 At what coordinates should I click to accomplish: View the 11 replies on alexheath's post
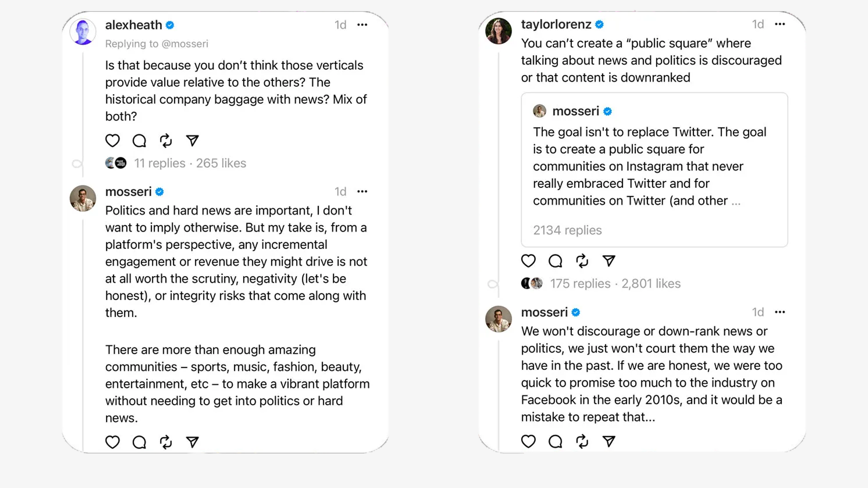160,163
